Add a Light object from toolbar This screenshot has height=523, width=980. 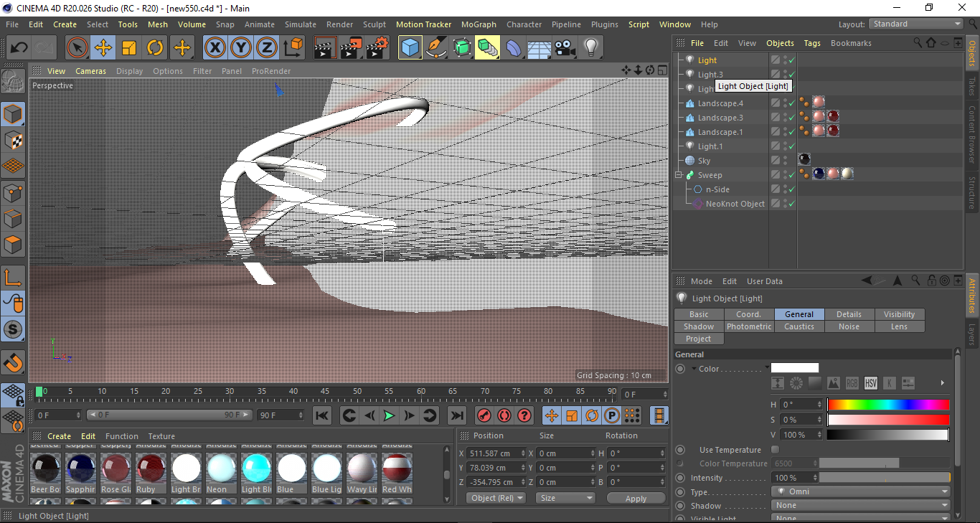591,48
